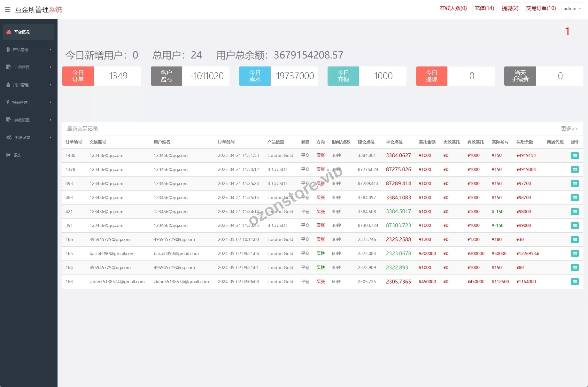The height and width of the screenshot is (387, 588).
Task: Expand the 用户管理 sidebar menu
Action: 28,85
